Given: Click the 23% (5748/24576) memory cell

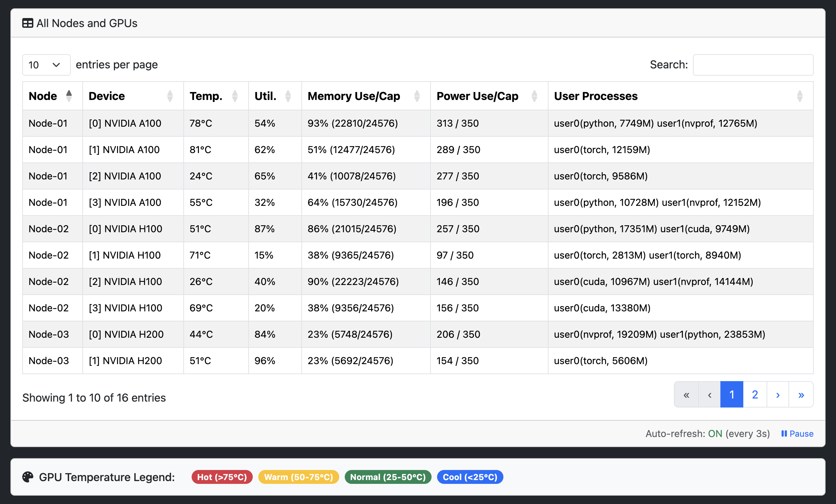Looking at the screenshot, I should (366, 334).
